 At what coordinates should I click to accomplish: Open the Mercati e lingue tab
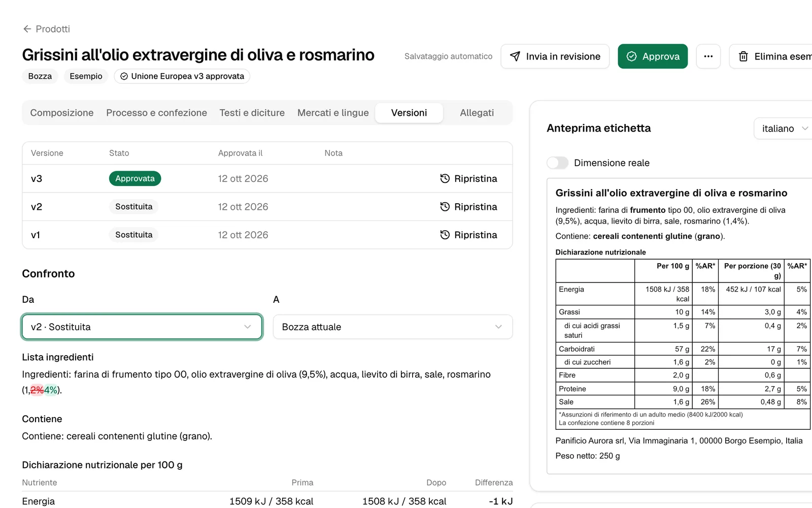tap(333, 113)
